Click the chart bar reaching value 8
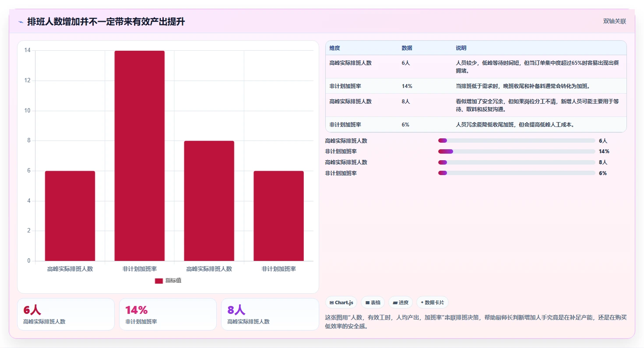644x348 pixels. click(209, 201)
